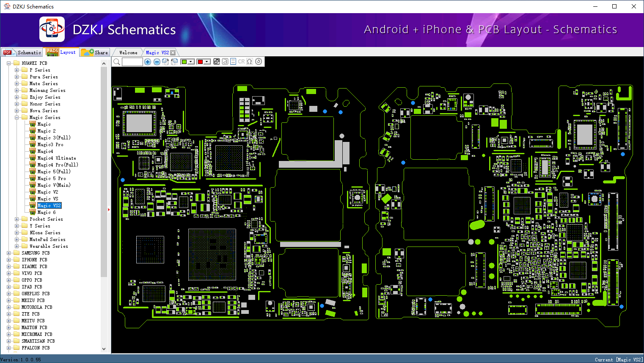Screen dimensions: 644x363
Task: Rotate the board view clockwise
Action: click(165, 62)
